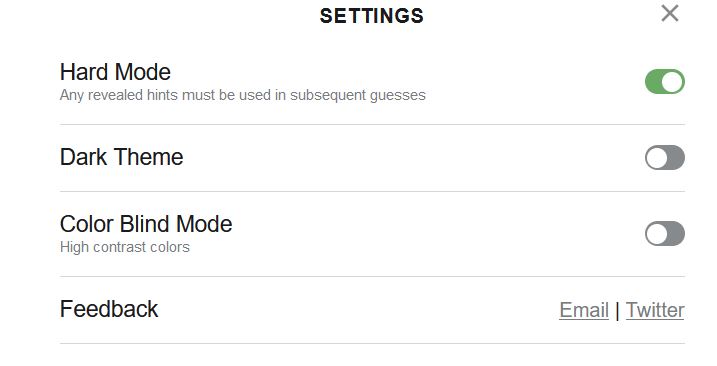The height and width of the screenshot is (366, 717).
Task: Click the green track of Hard Mode switch
Action: (653, 82)
